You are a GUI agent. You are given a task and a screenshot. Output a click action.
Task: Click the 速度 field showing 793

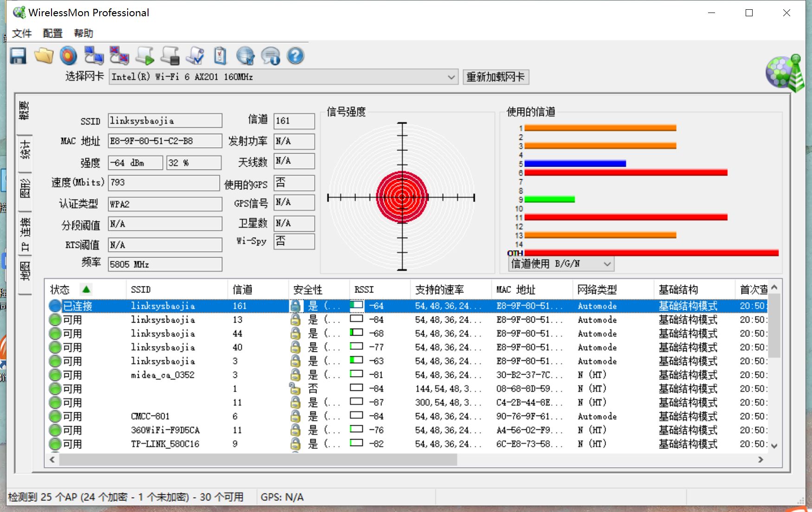pos(164,182)
